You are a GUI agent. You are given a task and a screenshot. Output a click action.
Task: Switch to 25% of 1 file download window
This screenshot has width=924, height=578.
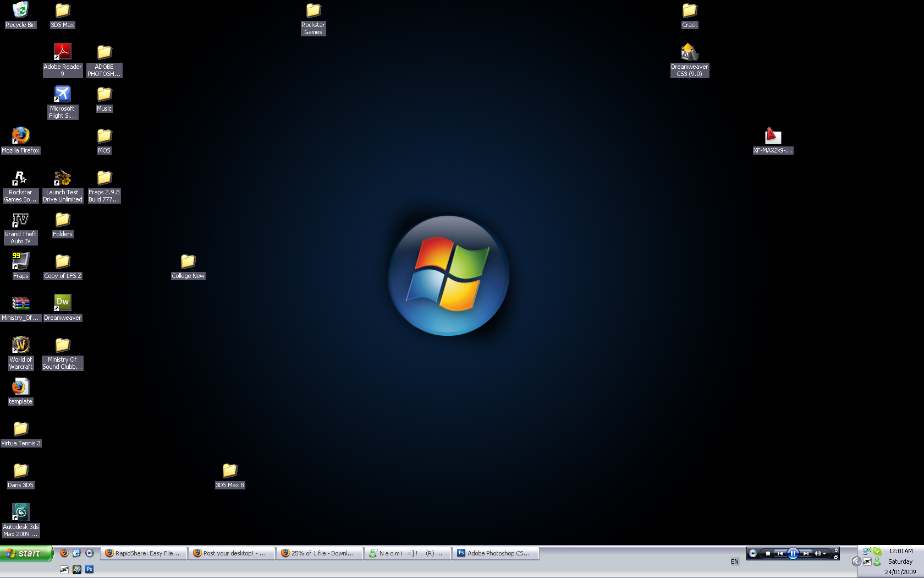[320, 553]
